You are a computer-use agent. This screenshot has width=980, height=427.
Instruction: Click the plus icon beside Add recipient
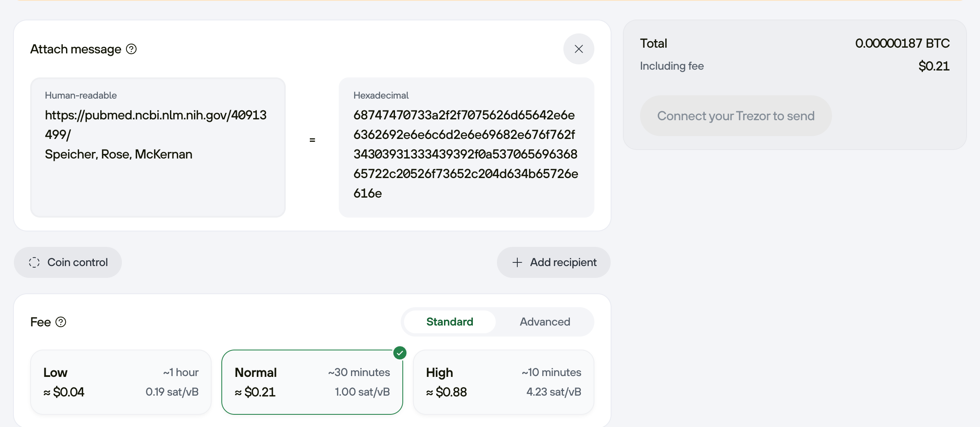pyautogui.click(x=517, y=262)
